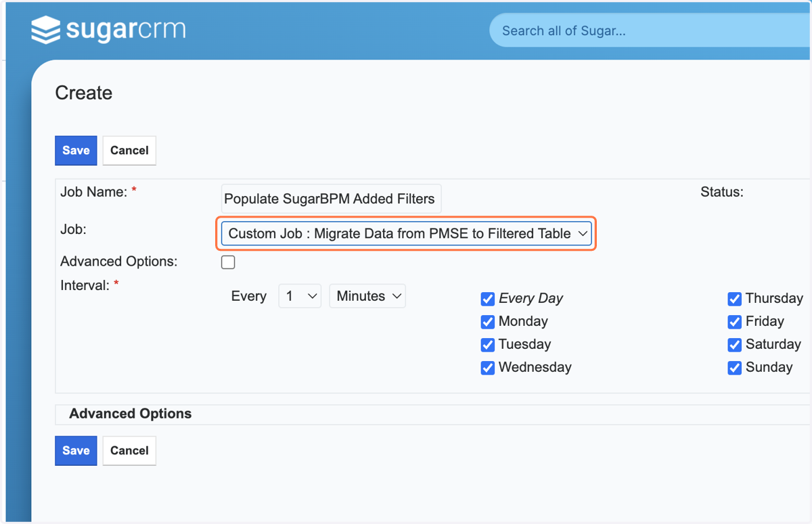This screenshot has height=524, width=812.
Task: Uncheck the Monday checkbox
Action: (x=487, y=321)
